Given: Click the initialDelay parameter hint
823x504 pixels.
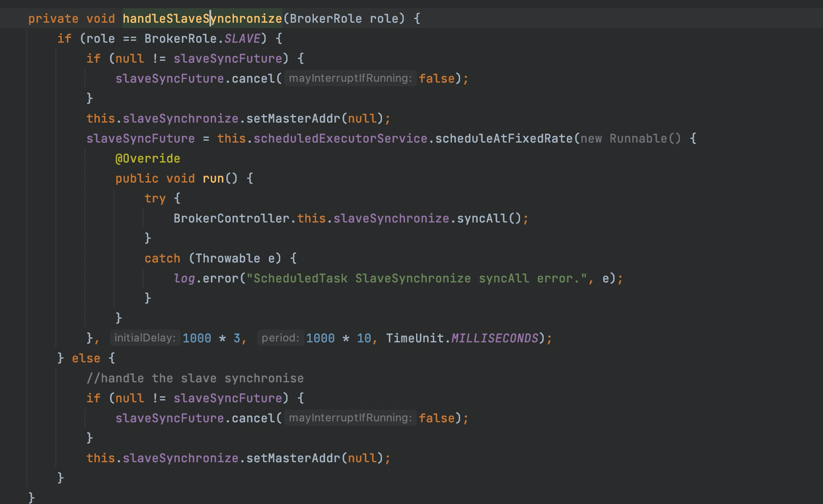Looking at the screenshot, I should pyautogui.click(x=145, y=338).
